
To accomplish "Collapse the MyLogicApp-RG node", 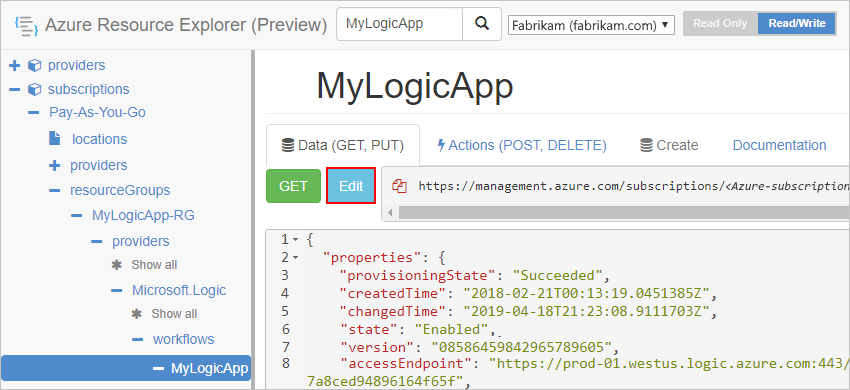I will (x=76, y=216).
